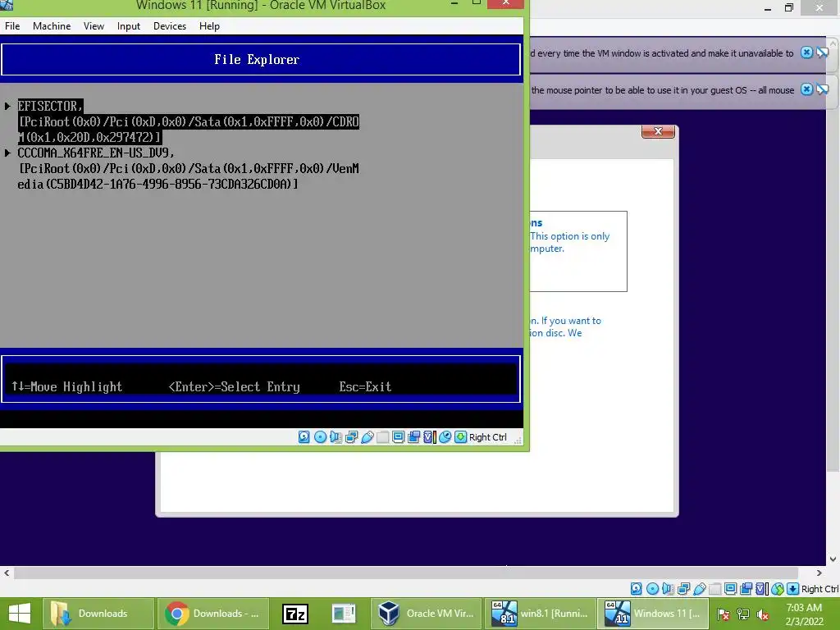Click shared folders icon in win8.1 VM status bar
The width and height of the screenshot is (840, 630).
(x=714, y=589)
